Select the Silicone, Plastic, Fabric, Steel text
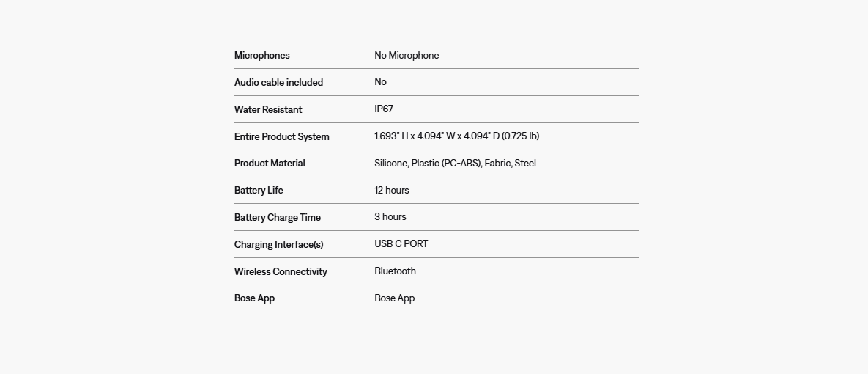Image resolution: width=868 pixels, height=374 pixels. (x=455, y=164)
